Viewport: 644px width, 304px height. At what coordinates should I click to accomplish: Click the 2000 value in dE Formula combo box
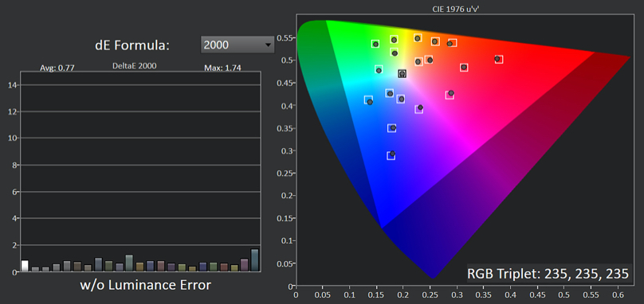(216, 45)
